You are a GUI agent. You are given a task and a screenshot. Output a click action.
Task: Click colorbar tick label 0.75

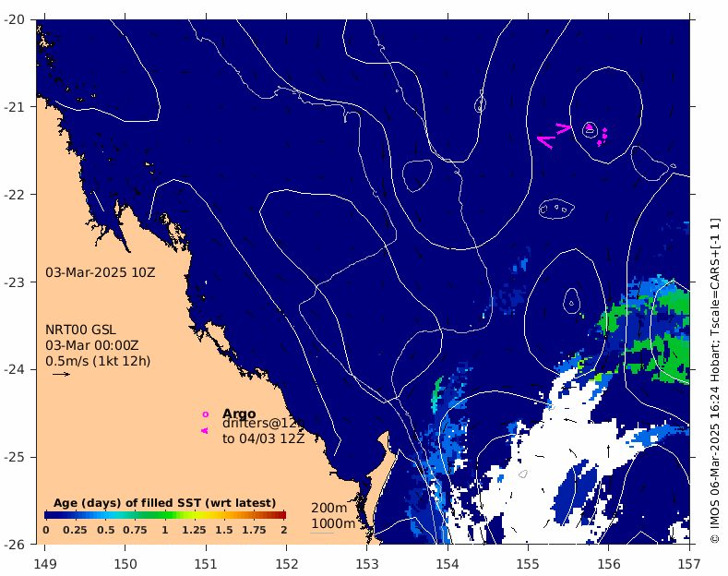click(135, 530)
